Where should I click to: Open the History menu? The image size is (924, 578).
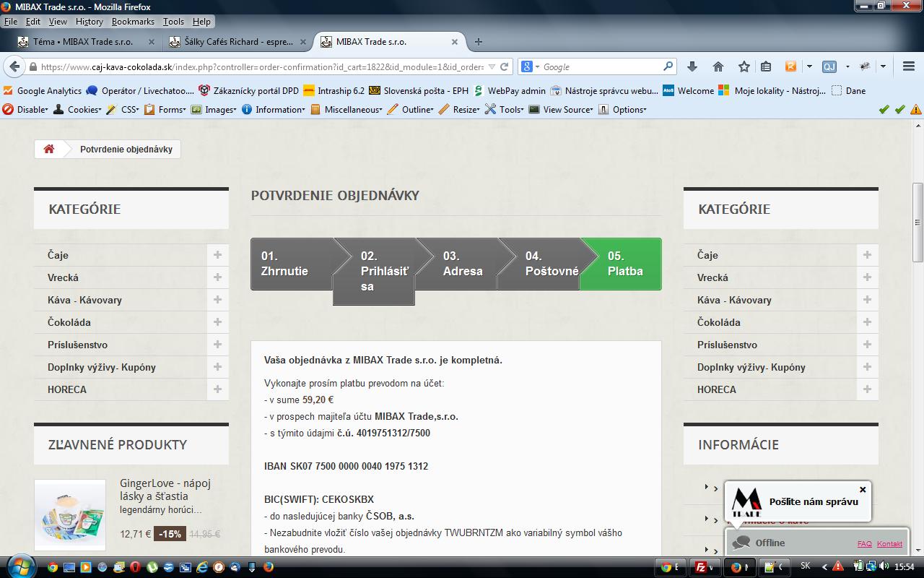[89, 22]
